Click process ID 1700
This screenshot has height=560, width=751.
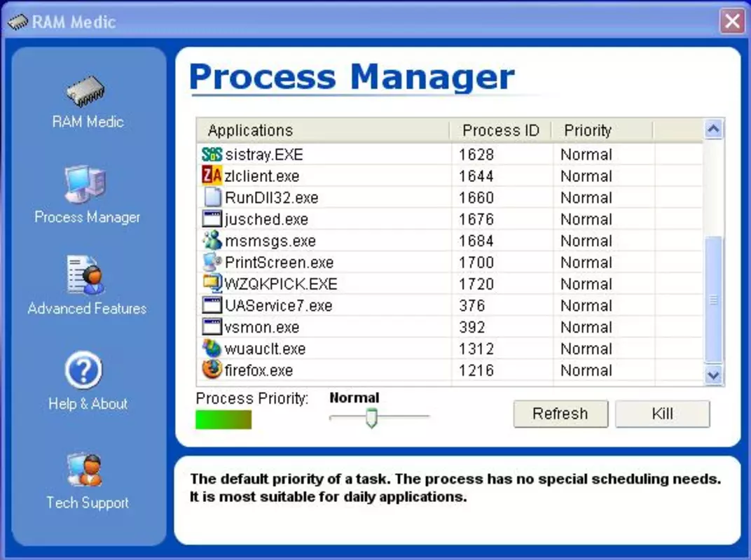click(476, 262)
